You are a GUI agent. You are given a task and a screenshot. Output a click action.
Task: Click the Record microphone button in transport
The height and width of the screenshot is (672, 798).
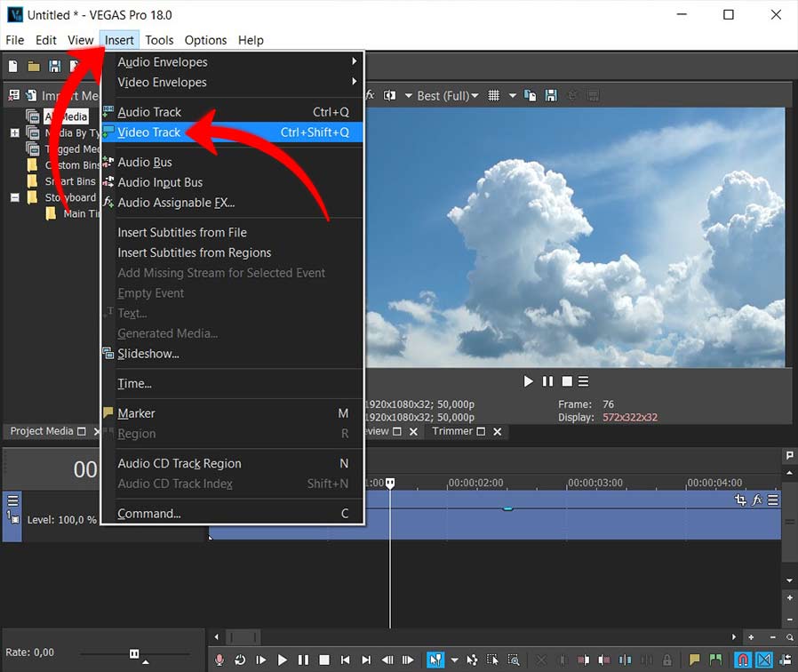(x=219, y=660)
